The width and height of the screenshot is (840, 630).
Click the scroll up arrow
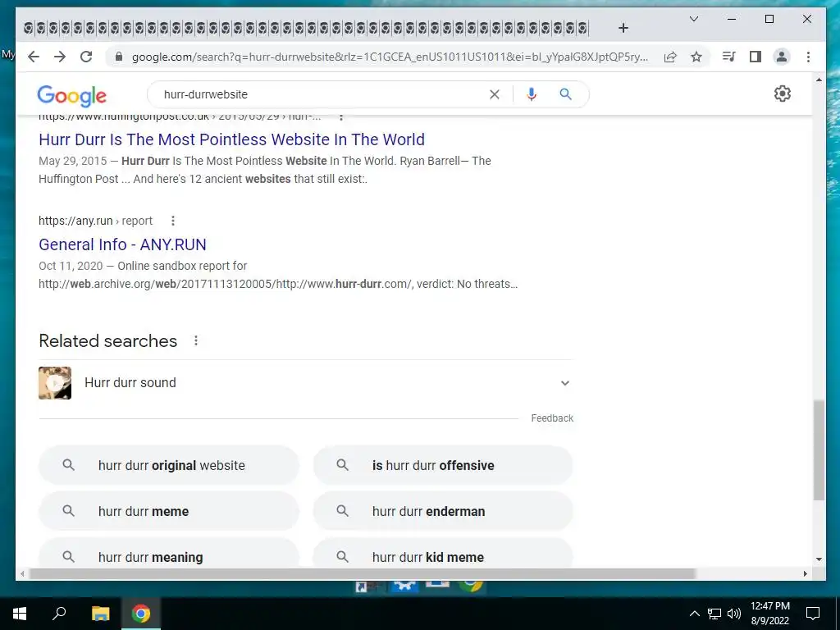pyautogui.click(x=819, y=80)
